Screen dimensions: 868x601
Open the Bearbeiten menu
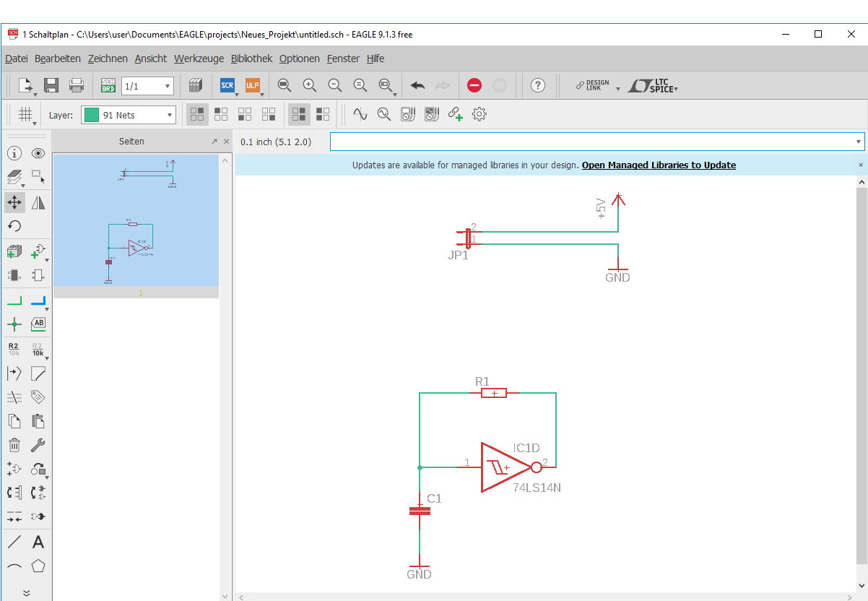coord(58,59)
